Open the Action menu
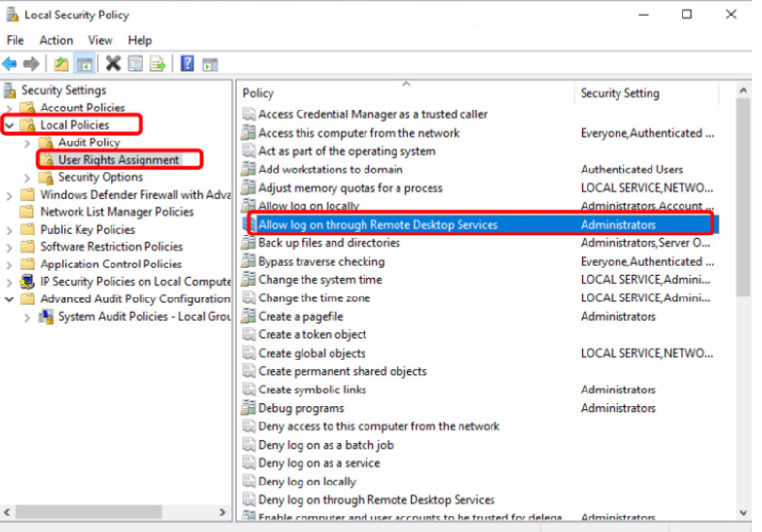 55,40
